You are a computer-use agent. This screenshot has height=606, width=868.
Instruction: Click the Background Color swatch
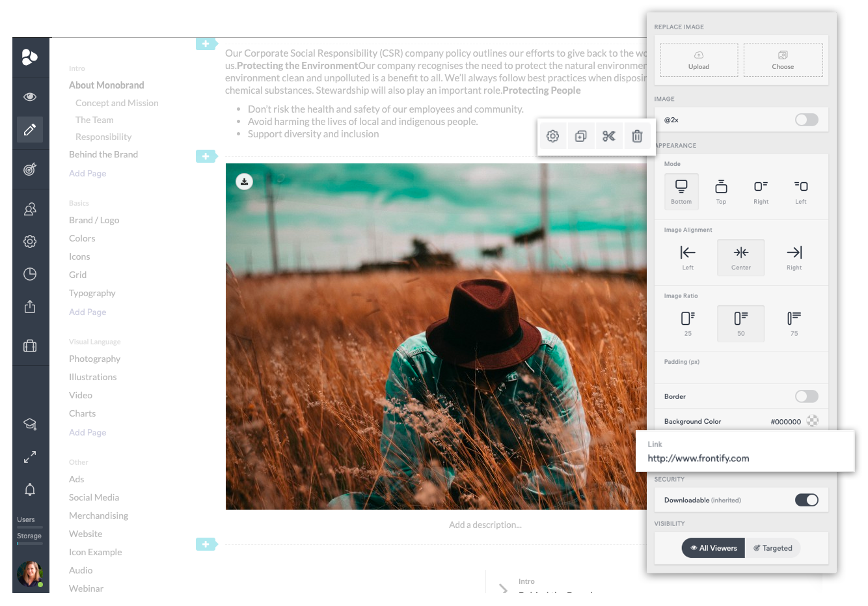click(x=813, y=421)
